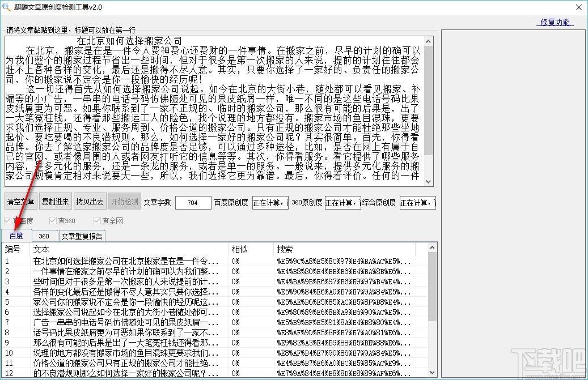Close the window with the X button
588x380 pixels.
click(578, 7)
